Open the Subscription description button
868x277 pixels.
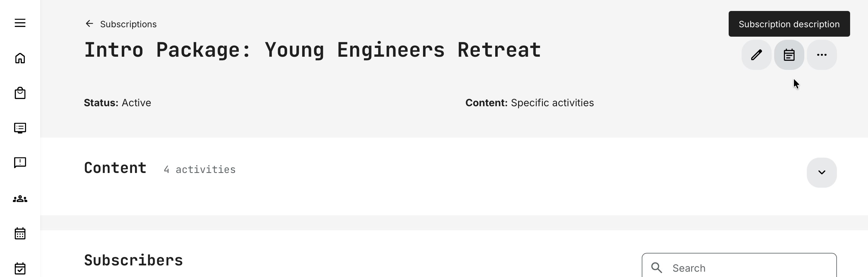point(789,55)
